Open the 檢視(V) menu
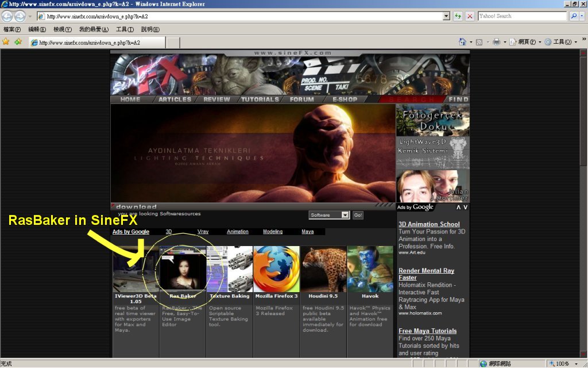The width and height of the screenshot is (588, 368). [62, 29]
